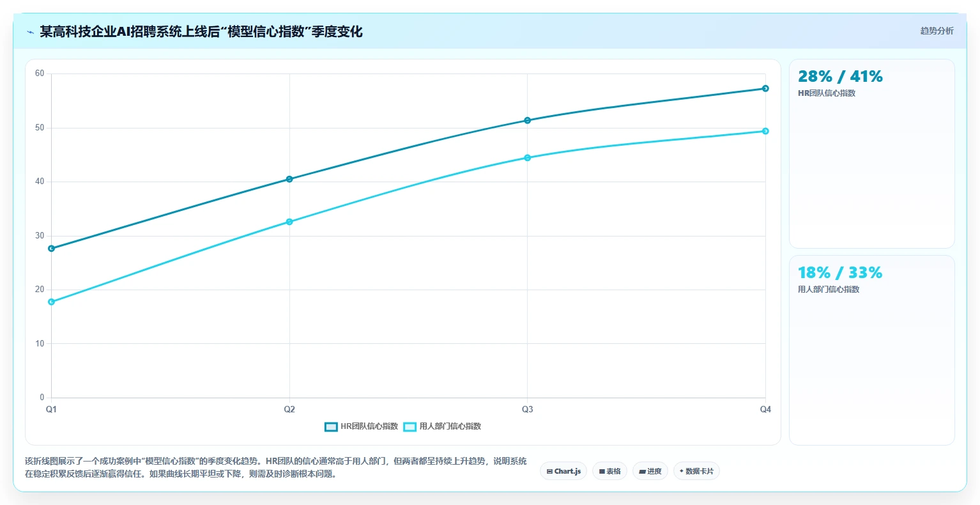Click the 60 y-axis tick label
Screen dimensions: 980x505
point(40,74)
